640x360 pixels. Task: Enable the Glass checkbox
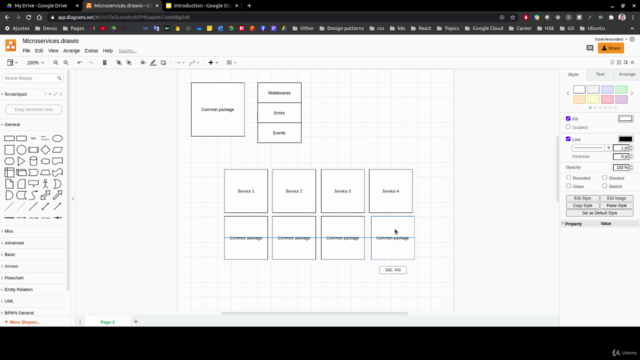point(569,186)
